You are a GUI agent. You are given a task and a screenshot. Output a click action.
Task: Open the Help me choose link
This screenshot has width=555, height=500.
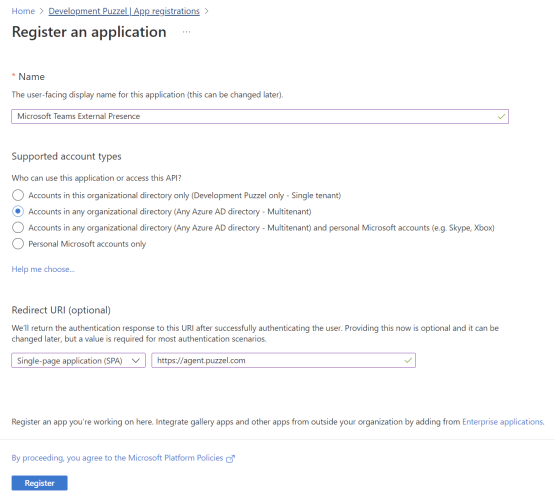pos(43,269)
